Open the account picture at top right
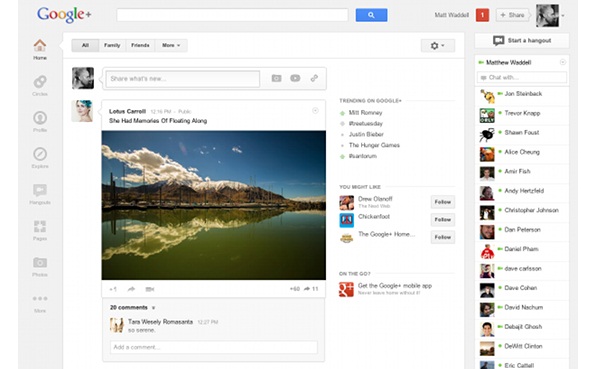Screen dimensions: 600x369 pos(547,16)
